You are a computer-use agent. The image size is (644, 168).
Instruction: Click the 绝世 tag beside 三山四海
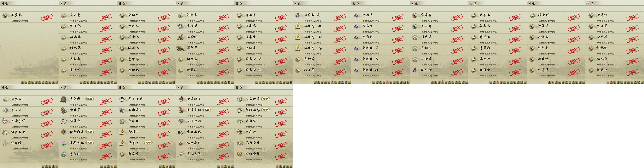(265, 99)
